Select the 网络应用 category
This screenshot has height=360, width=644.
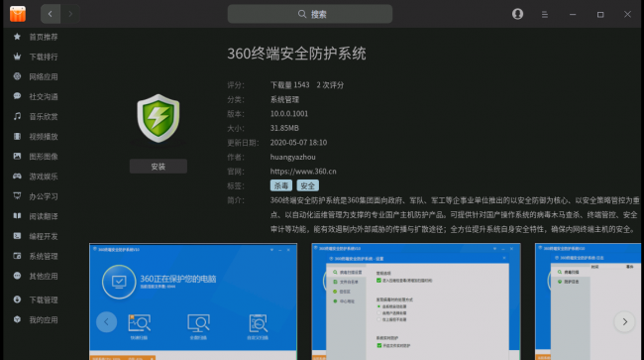click(x=44, y=76)
